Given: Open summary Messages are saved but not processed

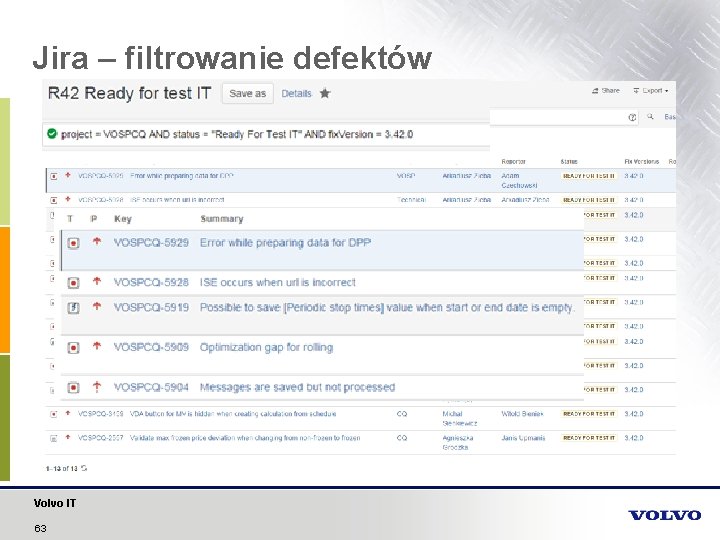Looking at the screenshot, I should (x=297, y=388).
